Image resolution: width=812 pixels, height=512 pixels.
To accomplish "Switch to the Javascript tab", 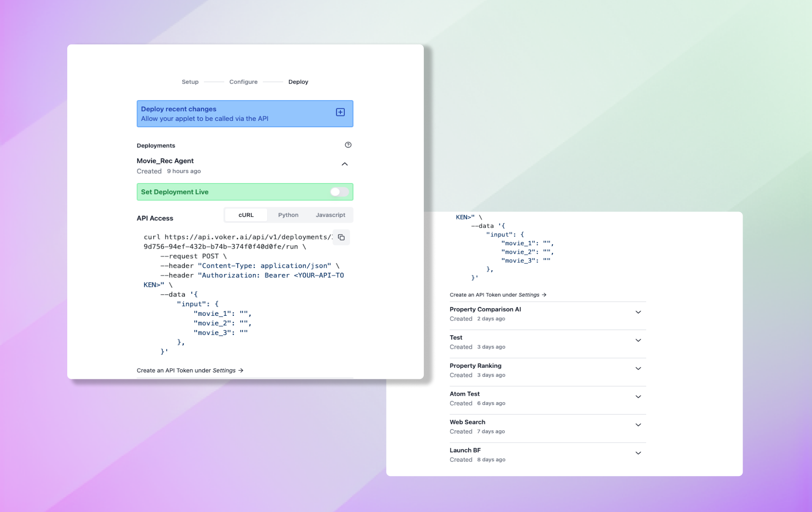I will click(330, 215).
